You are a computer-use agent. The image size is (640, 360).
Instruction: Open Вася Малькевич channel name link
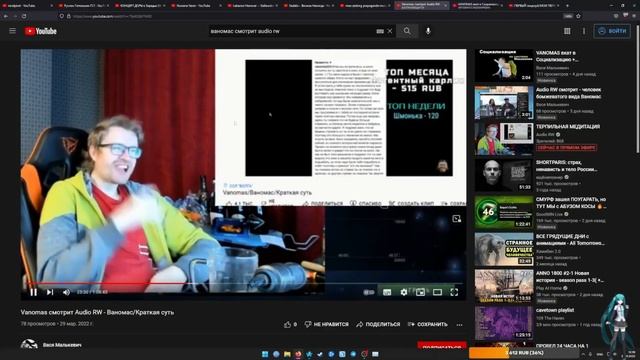coord(62,345)
